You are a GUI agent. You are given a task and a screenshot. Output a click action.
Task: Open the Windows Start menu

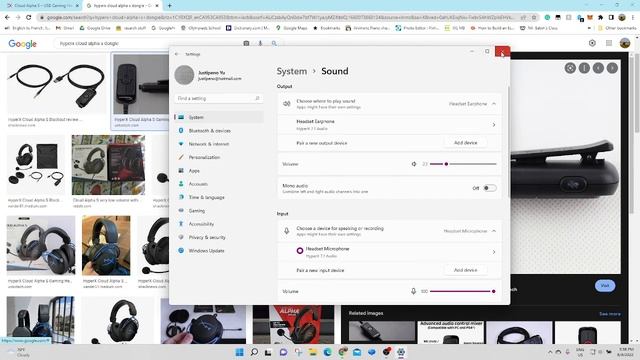point(239,352)
